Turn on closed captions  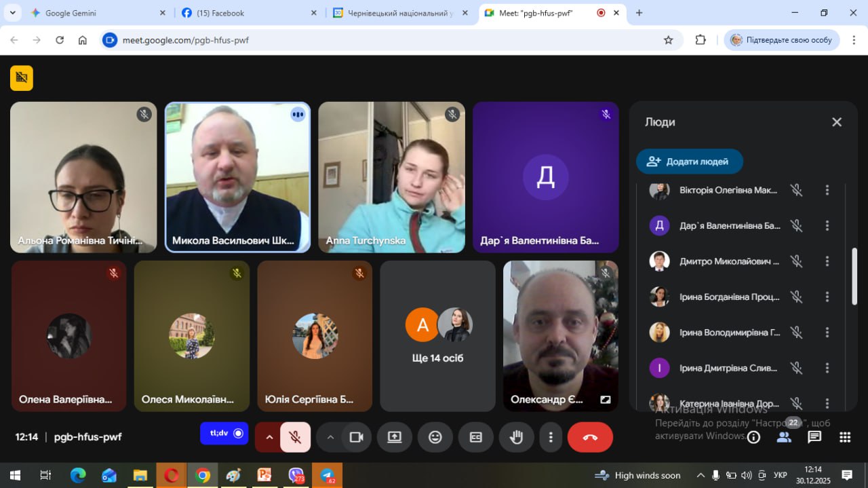click(476, 437)
